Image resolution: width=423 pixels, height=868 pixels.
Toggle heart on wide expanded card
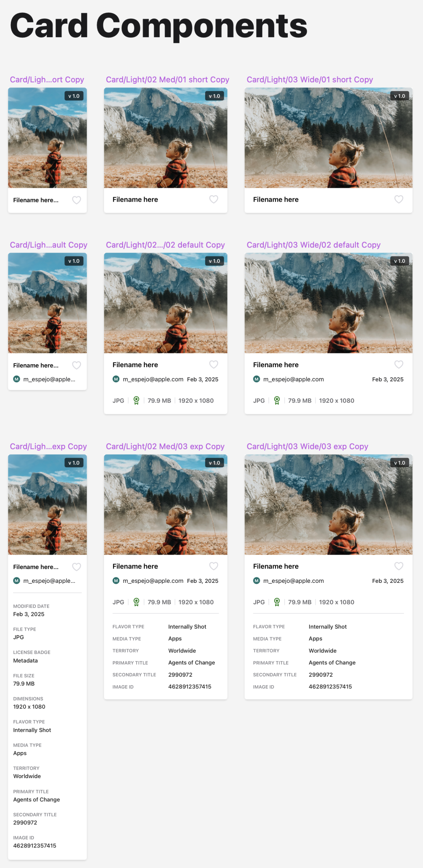(x=399, y=566)
